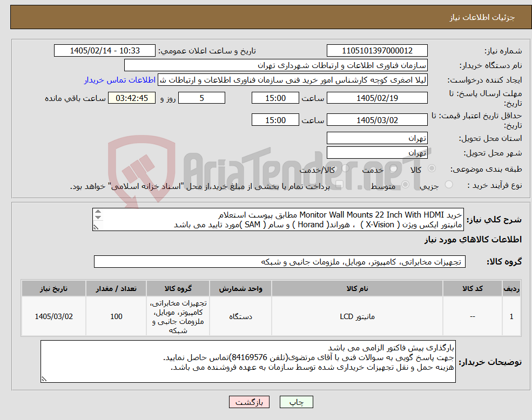Click the واحد شمارش column header
Screen dimensions: 532x420
coord(240,288)
